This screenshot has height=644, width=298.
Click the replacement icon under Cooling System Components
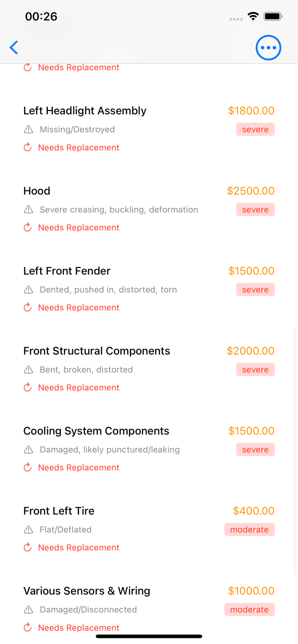(28, 468)
